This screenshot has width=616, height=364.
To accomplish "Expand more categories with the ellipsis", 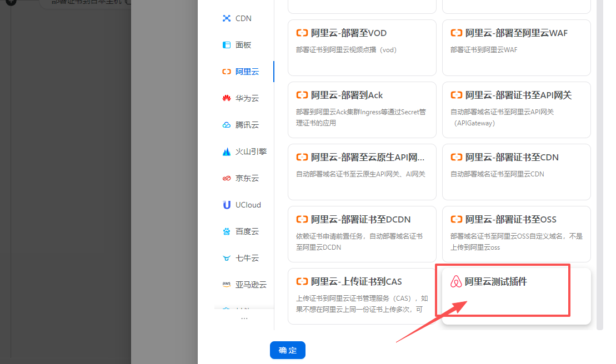I will pyautogui.click(x=244, y=318).
